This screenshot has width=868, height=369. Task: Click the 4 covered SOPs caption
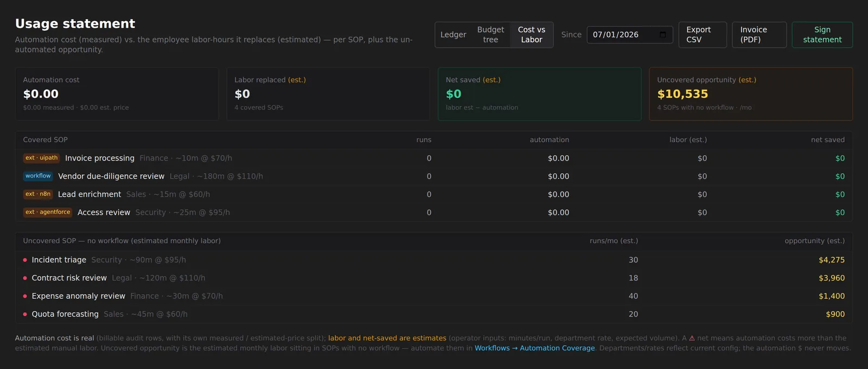tap(259, 107)
